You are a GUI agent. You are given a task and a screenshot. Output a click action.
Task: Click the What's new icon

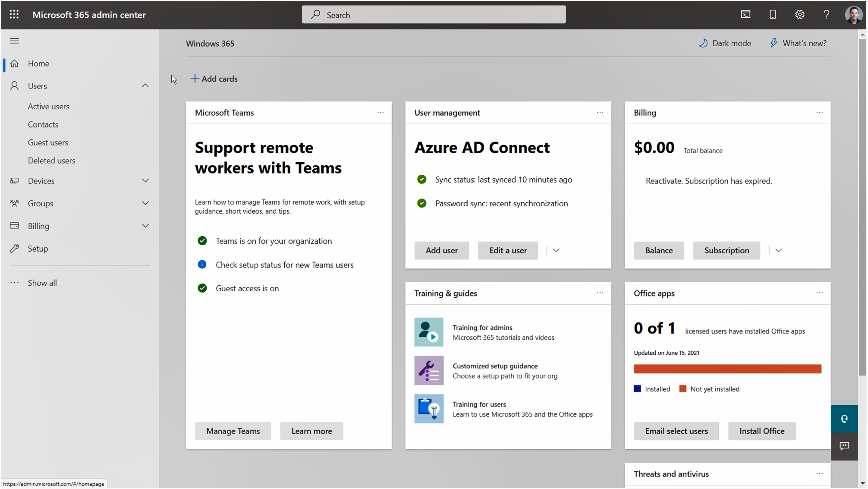pos(773,43)
